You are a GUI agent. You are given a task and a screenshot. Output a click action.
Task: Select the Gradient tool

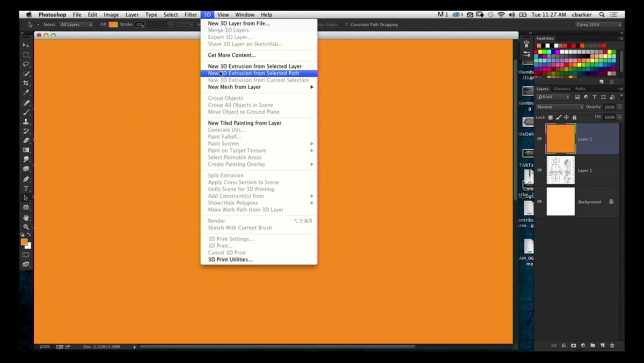[26, 150]
